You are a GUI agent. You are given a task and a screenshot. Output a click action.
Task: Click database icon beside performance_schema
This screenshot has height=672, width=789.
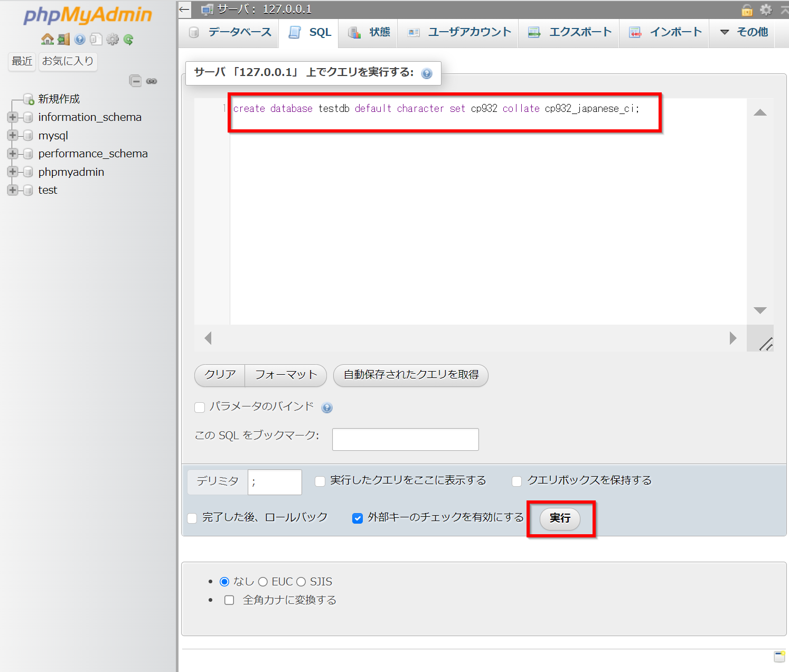29,154
